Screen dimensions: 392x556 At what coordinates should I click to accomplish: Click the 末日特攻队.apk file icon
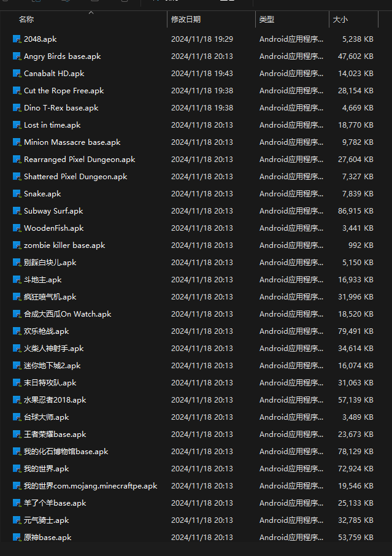[17, 383]
